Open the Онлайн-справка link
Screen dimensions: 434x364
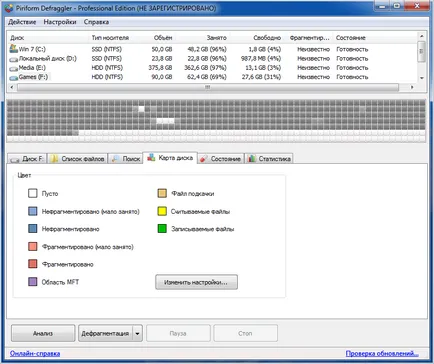point(35,353)
